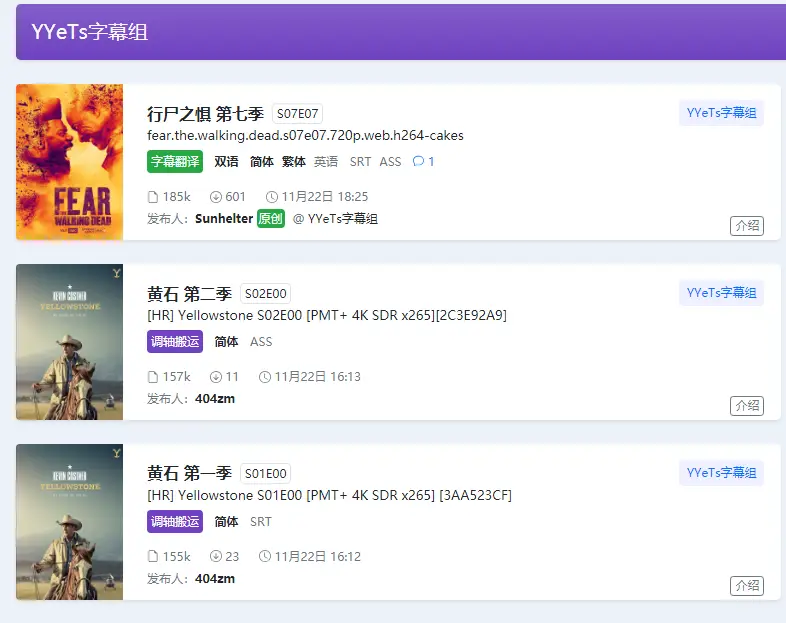The image size is (786, 623).
Task: Click the green 字幕翻译 tag
Action: pyautogui.click(x=175, y=162)
